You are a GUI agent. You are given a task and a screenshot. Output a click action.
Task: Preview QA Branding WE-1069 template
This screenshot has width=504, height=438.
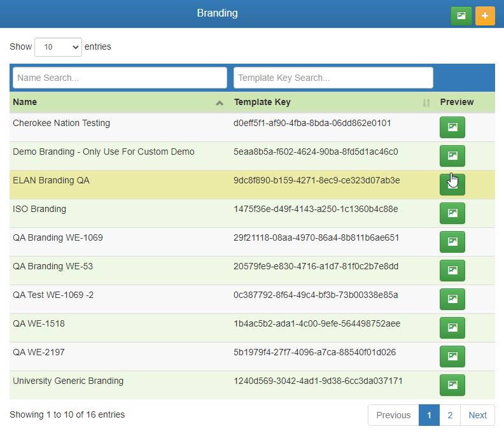tap(452, 242)
